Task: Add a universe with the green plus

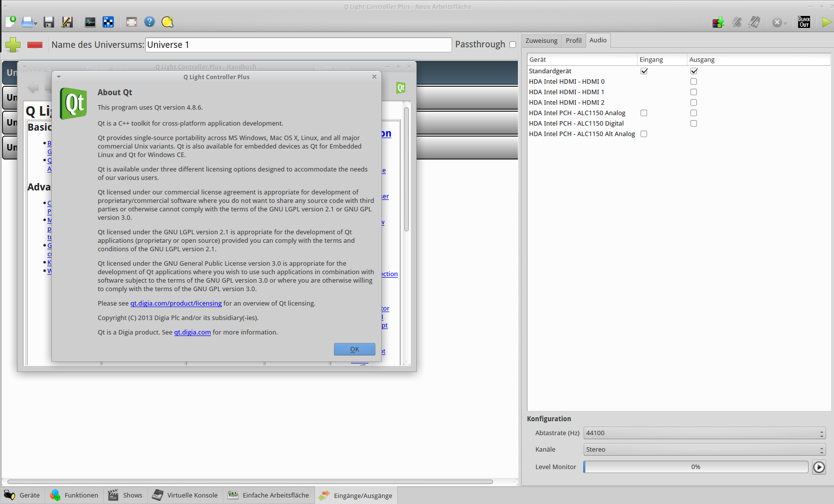Action: (x=13, y=45)
